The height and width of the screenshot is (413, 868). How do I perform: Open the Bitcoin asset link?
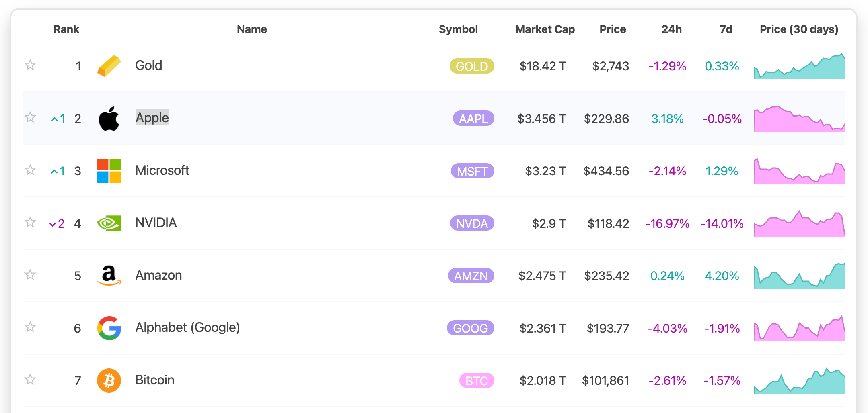tap(154, 380)
